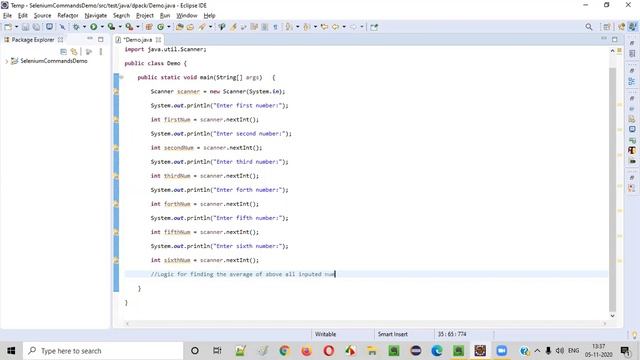Image resolution: width=640 pixels, height=360 pixels.
Task: Open the Debug configurations dropdown arrow
Action: point(84,27)
